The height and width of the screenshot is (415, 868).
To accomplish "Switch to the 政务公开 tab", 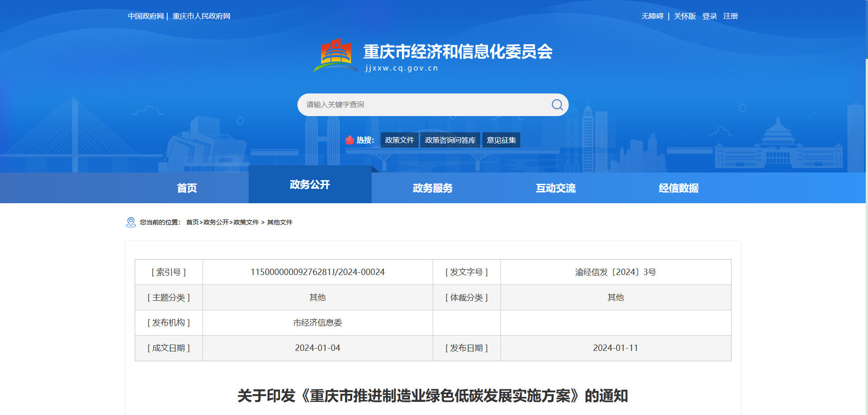I will point(310,185).
